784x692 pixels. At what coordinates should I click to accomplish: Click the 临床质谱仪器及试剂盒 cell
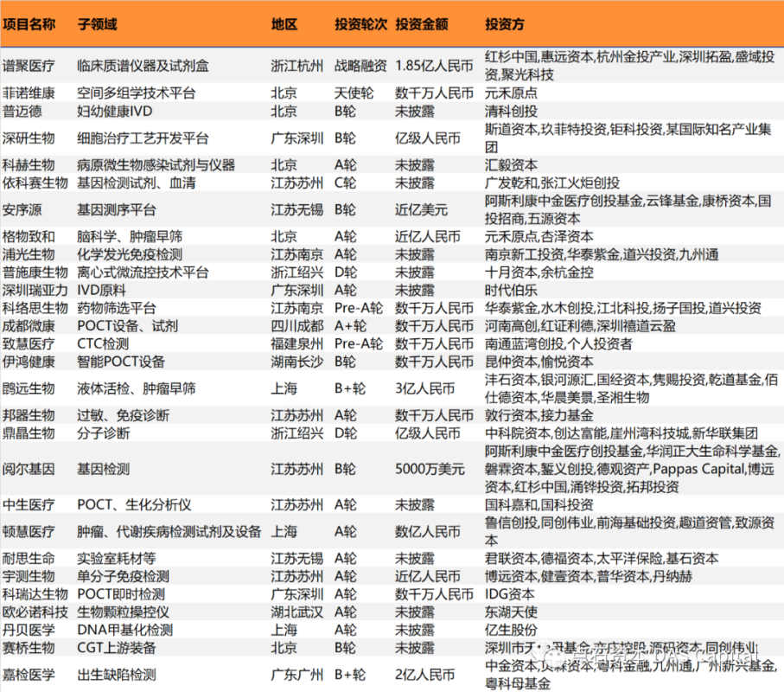(143, 66)
